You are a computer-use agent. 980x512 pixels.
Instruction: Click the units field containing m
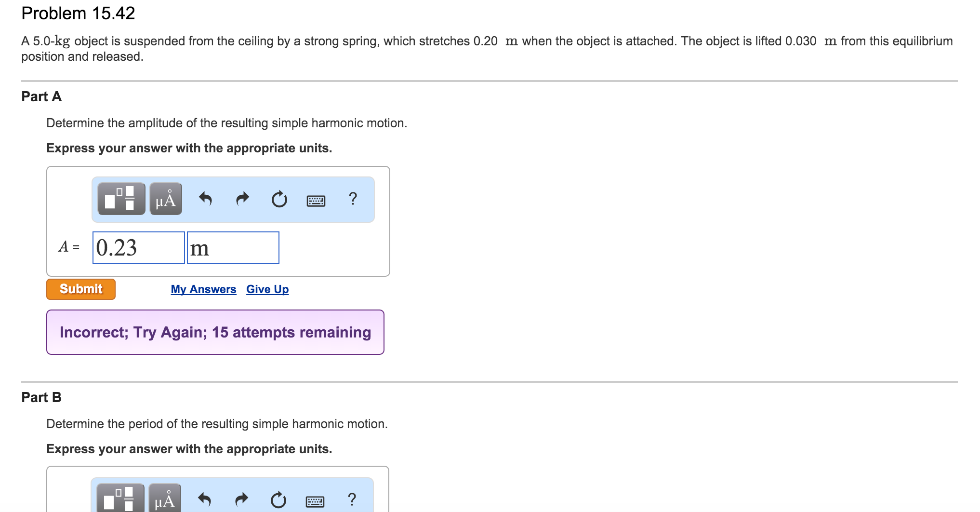[233, 248]
